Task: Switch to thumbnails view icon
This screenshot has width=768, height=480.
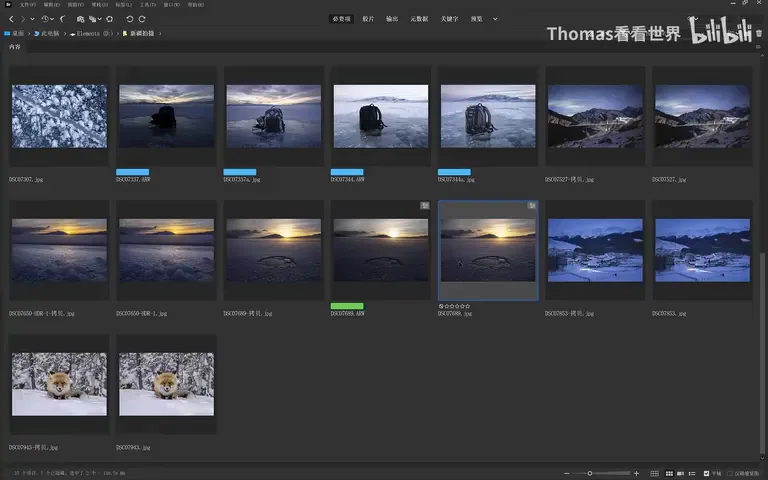Action: (x=669, y=473)
